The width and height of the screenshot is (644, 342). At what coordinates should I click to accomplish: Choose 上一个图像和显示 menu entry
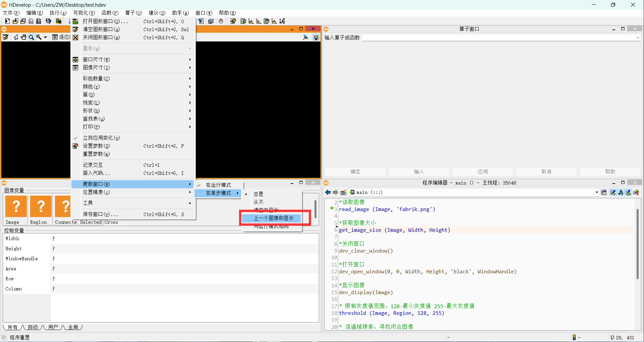click(x=274, y=218)
